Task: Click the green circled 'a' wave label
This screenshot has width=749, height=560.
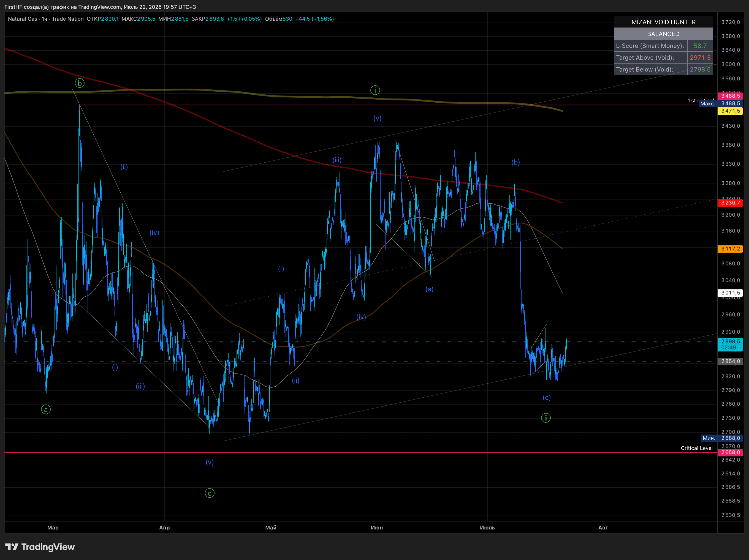Action: tap(46, 409)
